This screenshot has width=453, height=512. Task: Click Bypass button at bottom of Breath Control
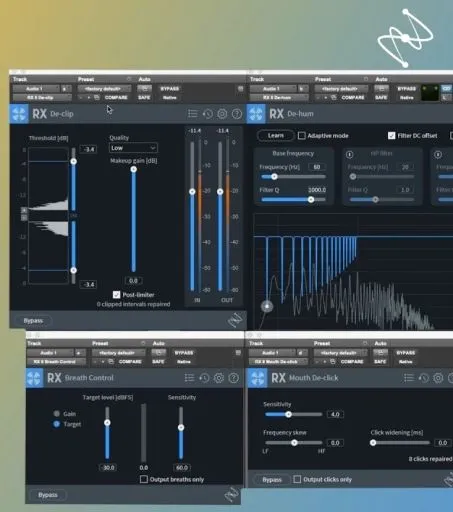48,495
